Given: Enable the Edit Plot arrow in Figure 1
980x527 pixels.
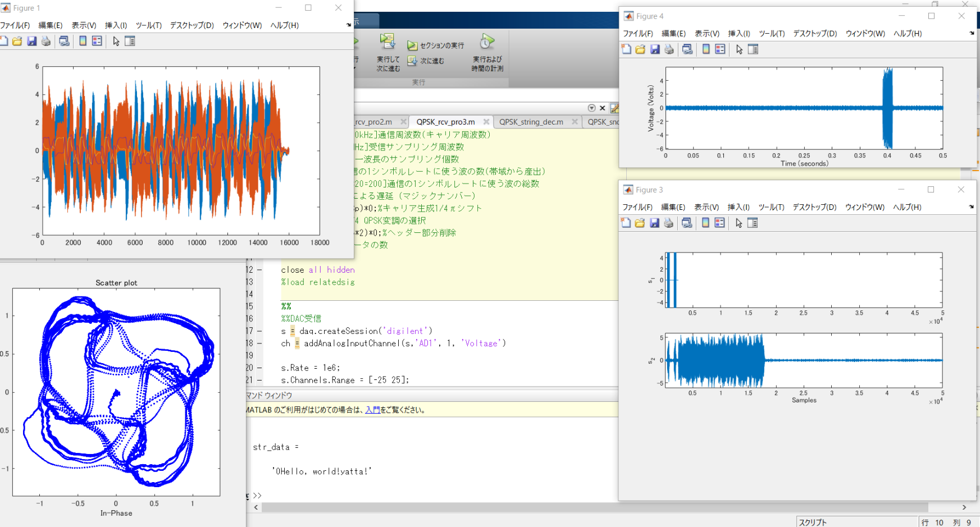Looking at the screenshot, I should (116, 41).
